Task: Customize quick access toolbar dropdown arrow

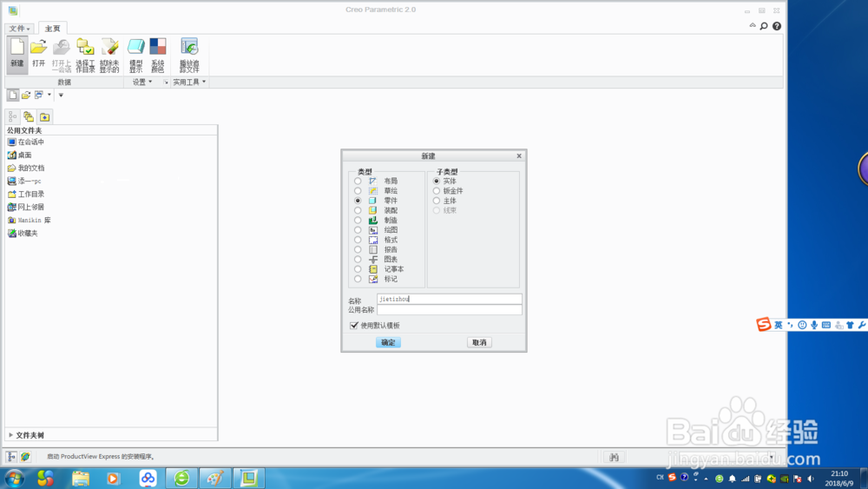Action: [x=61, y=96]
